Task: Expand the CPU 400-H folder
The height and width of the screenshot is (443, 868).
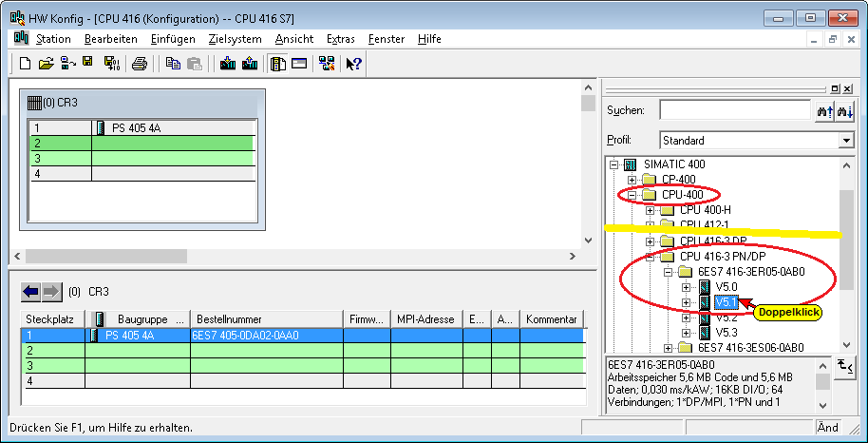Action: point(650,211)
